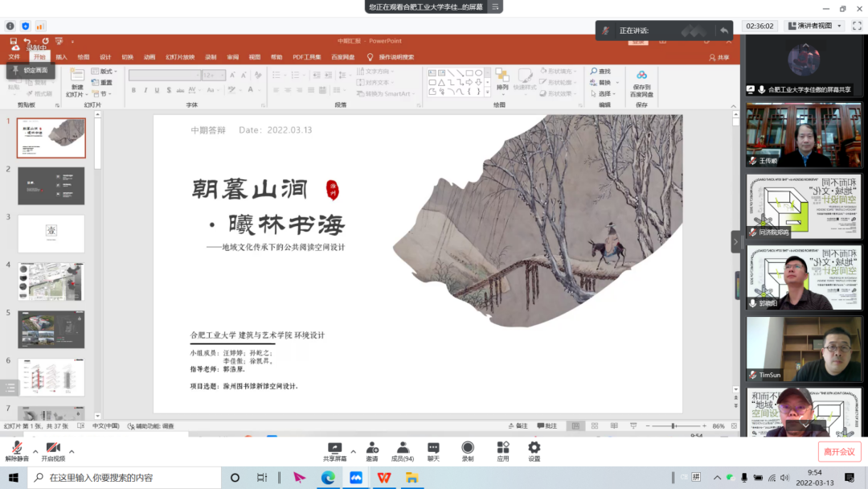This screenshot has height=489, width=868.
Task: Unmute microphone with 解除静音 button
Action: pos(17,451)
